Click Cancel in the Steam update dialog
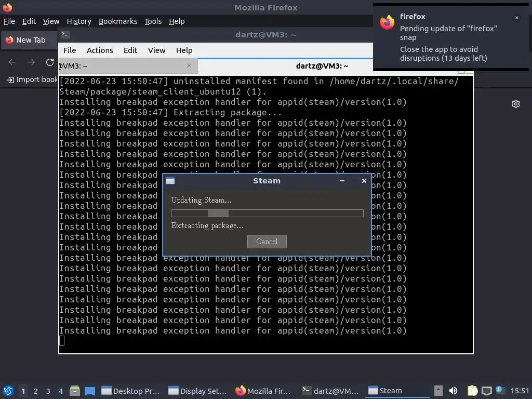This screenshot has width=532, height=399. 267,242
